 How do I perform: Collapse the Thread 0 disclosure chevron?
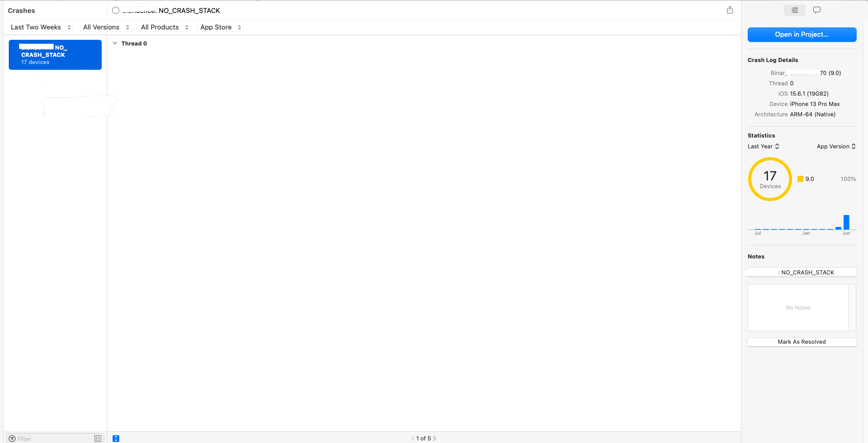[115, 43]
